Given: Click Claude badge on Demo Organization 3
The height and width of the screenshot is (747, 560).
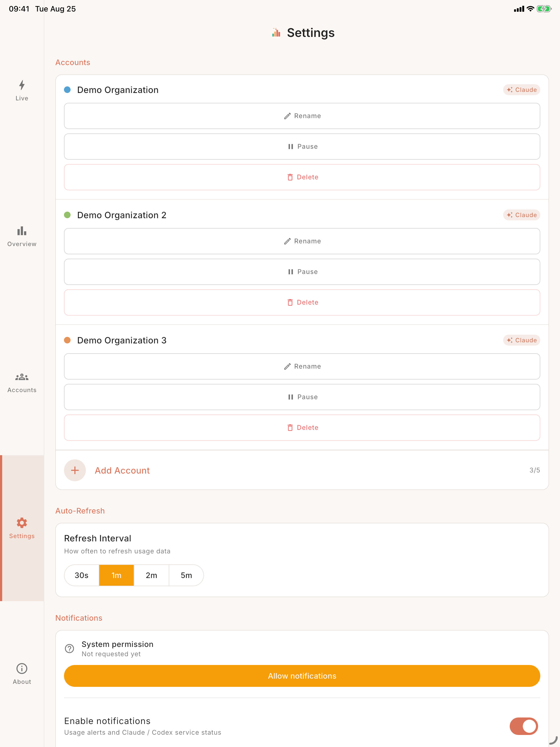Looking at the screenshot, I should click(521, 340).
